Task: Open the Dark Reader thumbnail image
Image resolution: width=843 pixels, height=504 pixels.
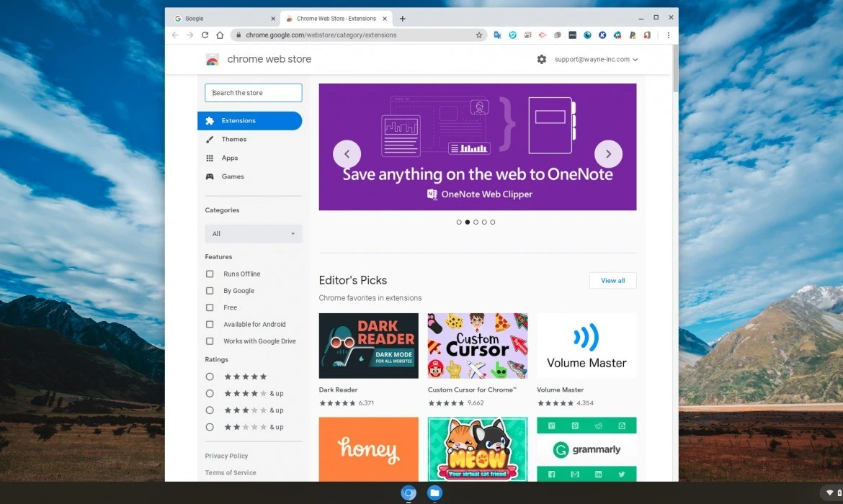Action: click(368, 346)
